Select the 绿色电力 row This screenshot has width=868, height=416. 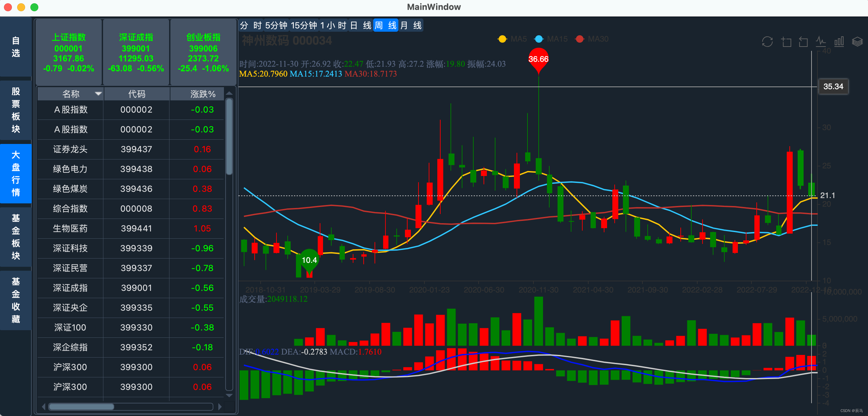click(x=131, y=169)
